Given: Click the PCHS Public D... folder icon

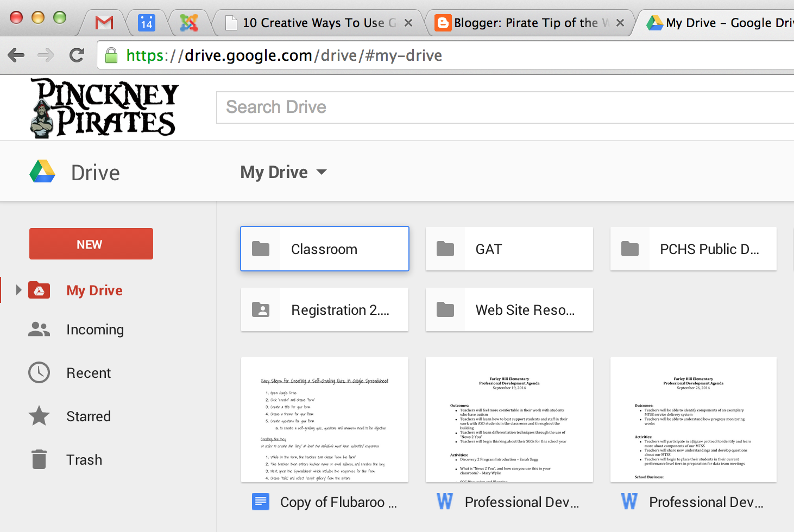Looking at the screenshot, I should pyautogui.click(x=630, y=249).
